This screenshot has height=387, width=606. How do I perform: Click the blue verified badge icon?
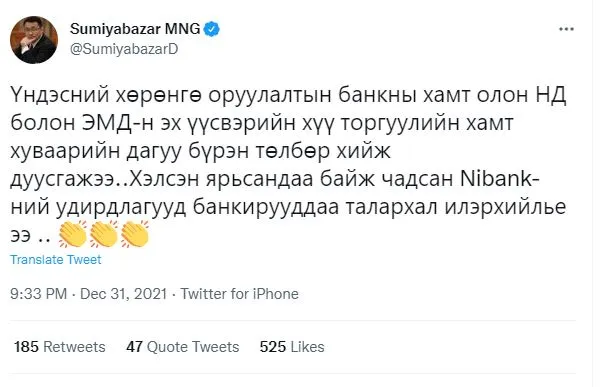tap(212, 29)
